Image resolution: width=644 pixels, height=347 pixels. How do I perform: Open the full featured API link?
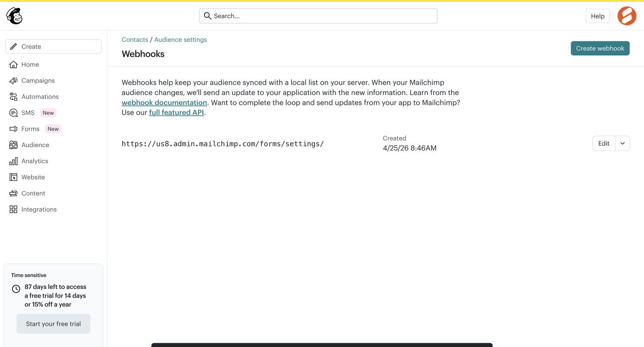176,113
